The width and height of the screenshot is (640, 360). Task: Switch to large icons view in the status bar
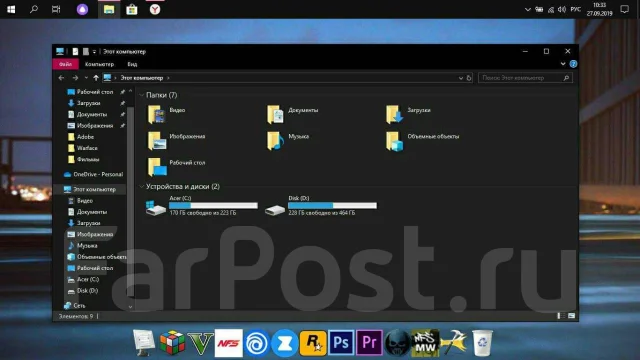[x=571, y=316]
